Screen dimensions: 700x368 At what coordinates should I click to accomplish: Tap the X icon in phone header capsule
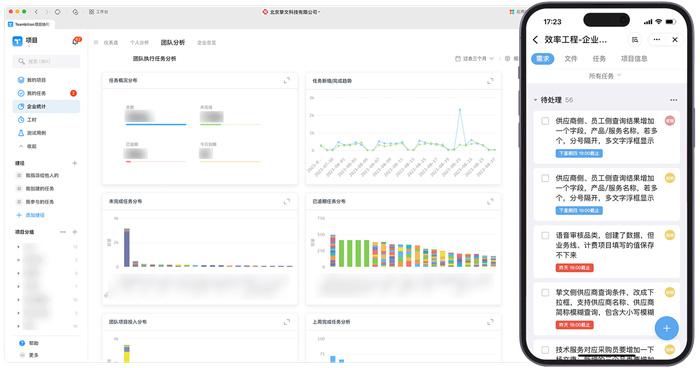(x=675, y=40)
